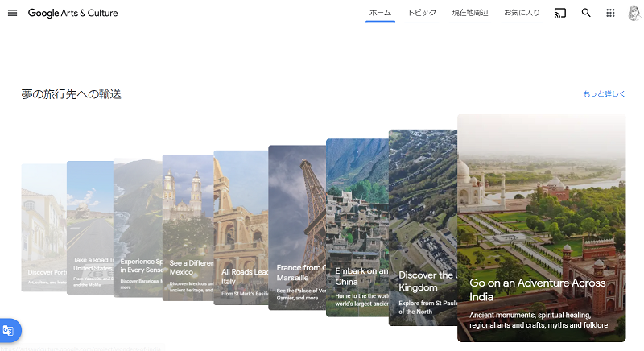Pick the Road Trip United States card

89,227
